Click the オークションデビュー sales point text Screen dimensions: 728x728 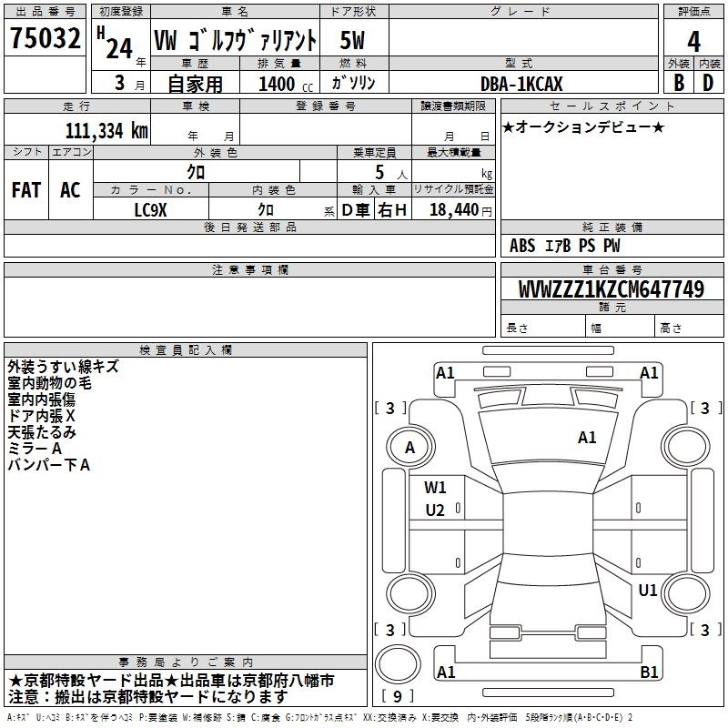[583, 126]
